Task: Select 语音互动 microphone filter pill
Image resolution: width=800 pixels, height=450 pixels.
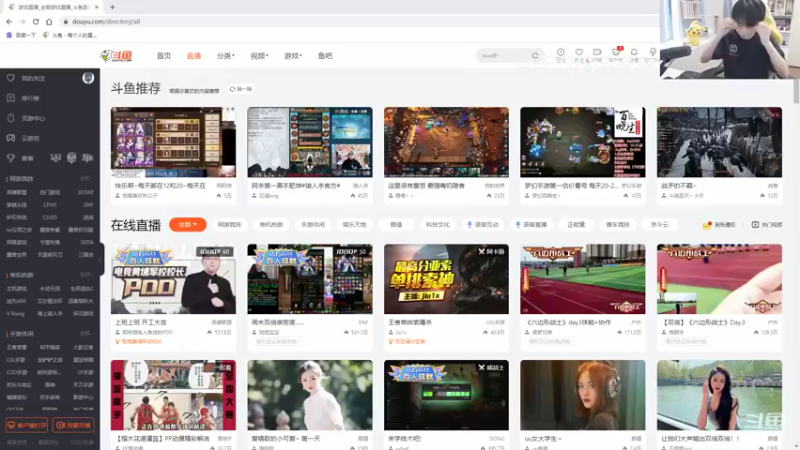Action: 483,224
